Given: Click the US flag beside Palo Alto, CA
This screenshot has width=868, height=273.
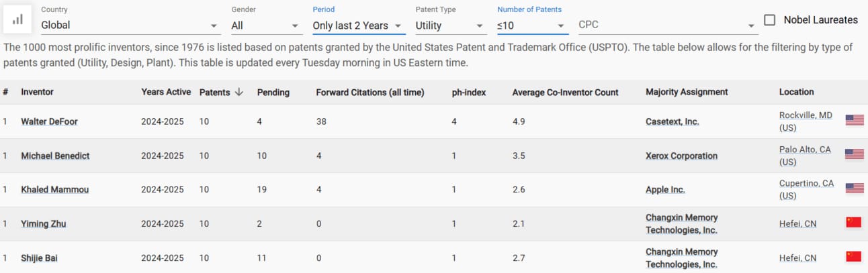Looking at the screenshot, I should coord(854,154).
